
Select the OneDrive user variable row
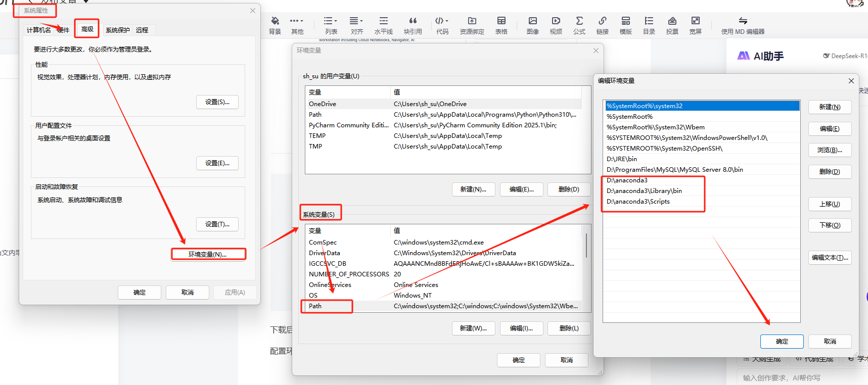point(443,104)
